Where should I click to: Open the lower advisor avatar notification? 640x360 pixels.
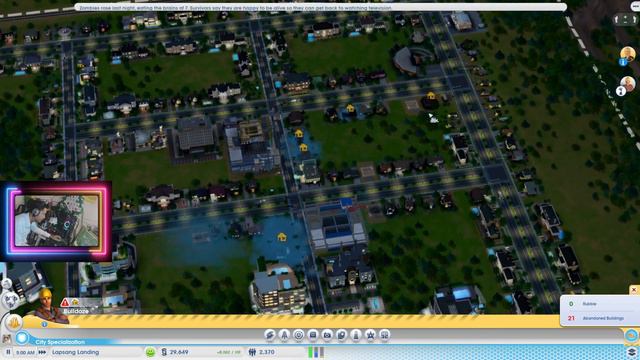(x=627, y=85)
